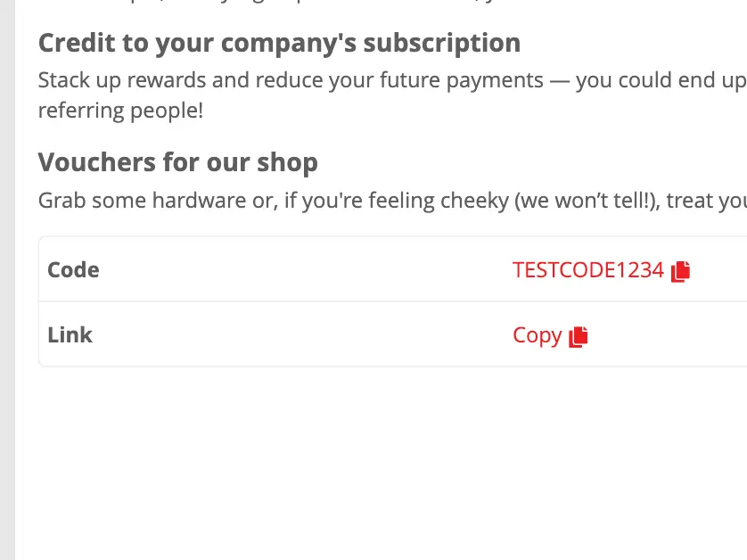The height and width of the screenshot is (560, 747).
Task: Click the copy icon next to Copy
Action: pyautogui.click(x=579, y=336)
